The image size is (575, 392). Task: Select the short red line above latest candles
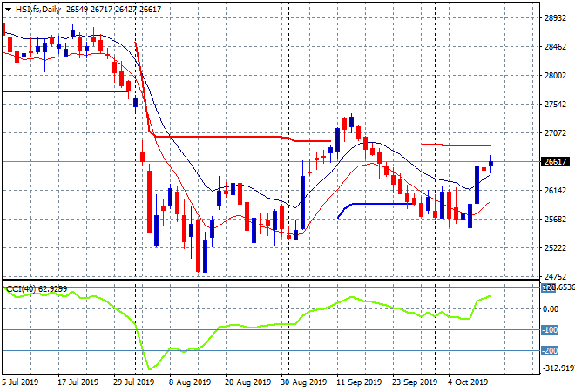click(456, 145)
